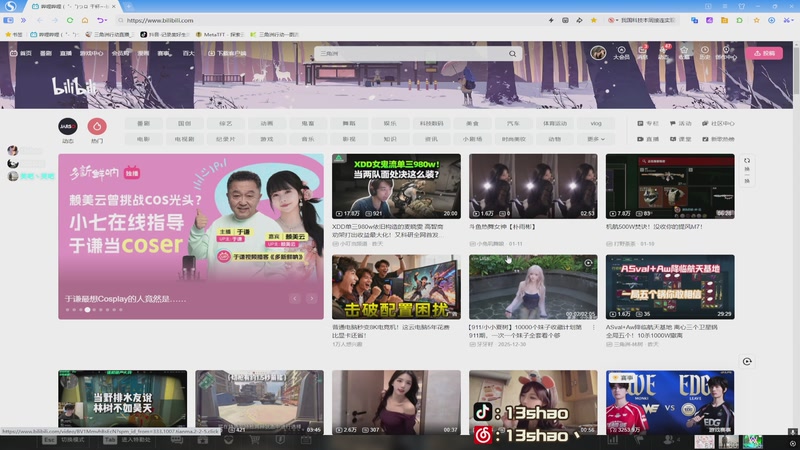Click the browser address bar URL

click(x=160, y=20)
